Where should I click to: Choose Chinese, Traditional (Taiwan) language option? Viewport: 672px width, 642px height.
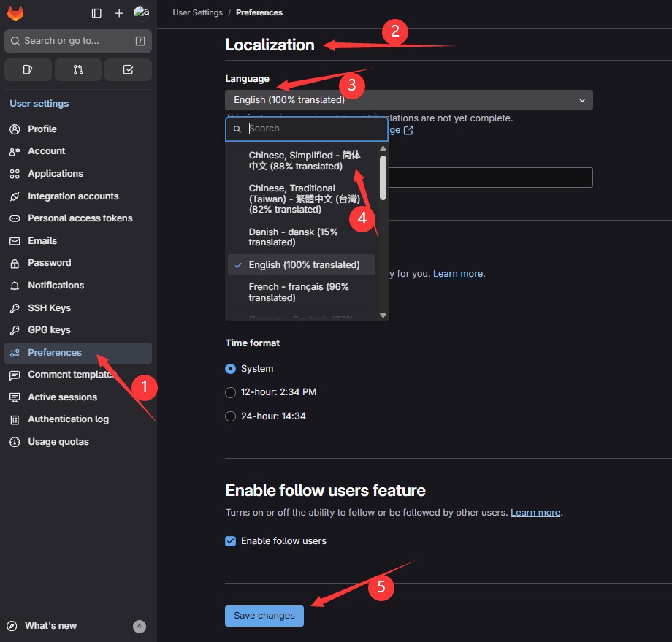click(x=301, y=199)
